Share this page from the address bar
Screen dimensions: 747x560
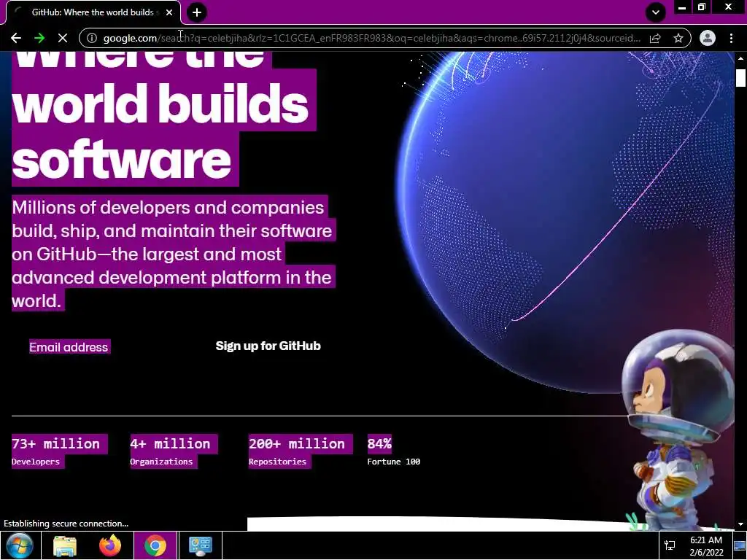coord(655,38)
